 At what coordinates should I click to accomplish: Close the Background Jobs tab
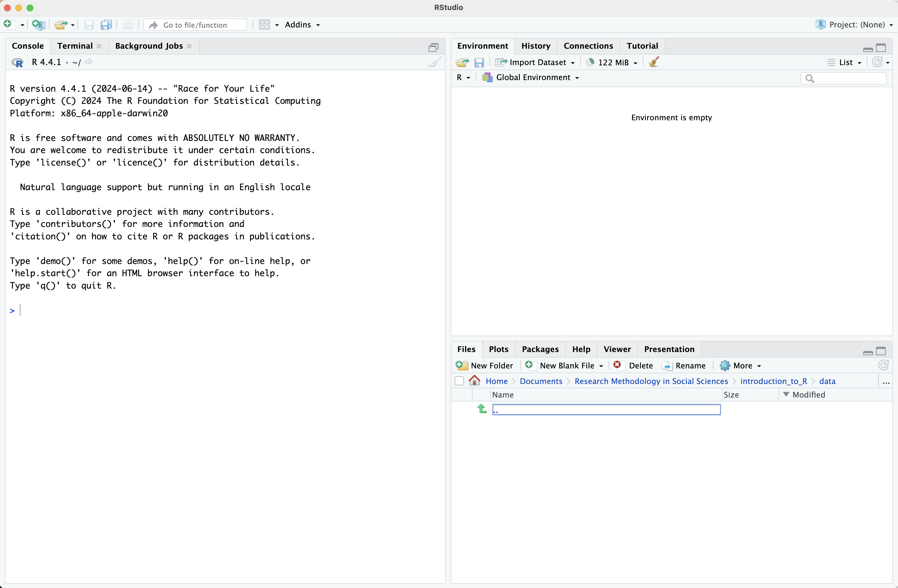pyautogui.click(x=189, y=46)
